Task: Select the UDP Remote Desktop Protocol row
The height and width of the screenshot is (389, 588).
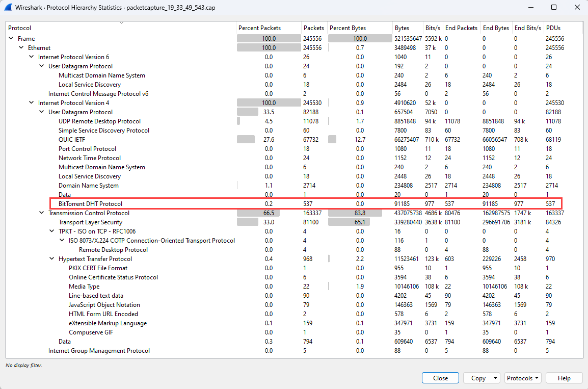Action: [99, 121]
